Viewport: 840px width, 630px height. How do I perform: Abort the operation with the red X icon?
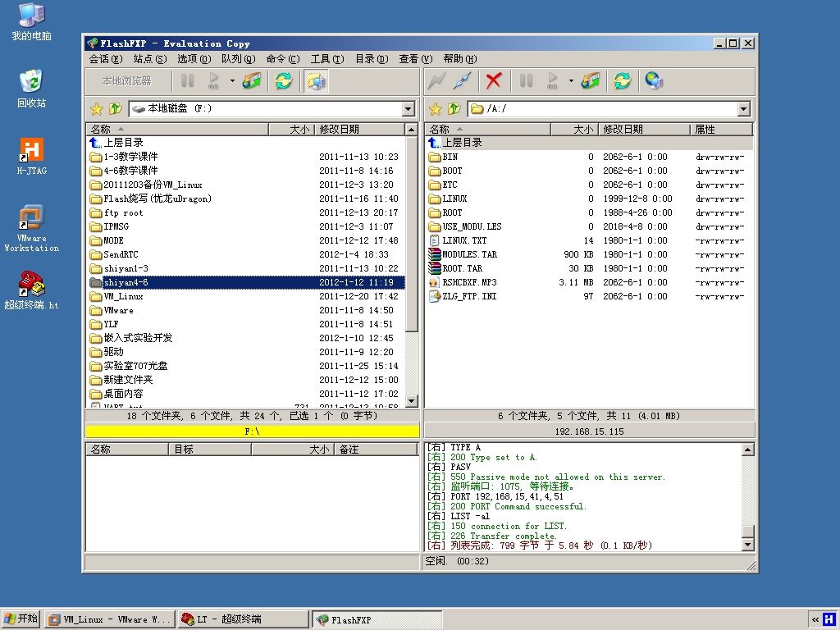coord(493,81)
